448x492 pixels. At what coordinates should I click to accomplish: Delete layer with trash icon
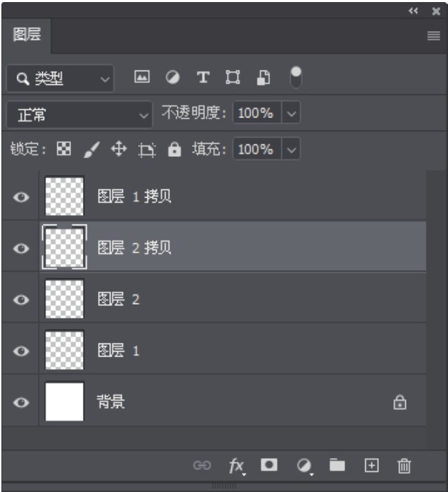click(404, 466)
